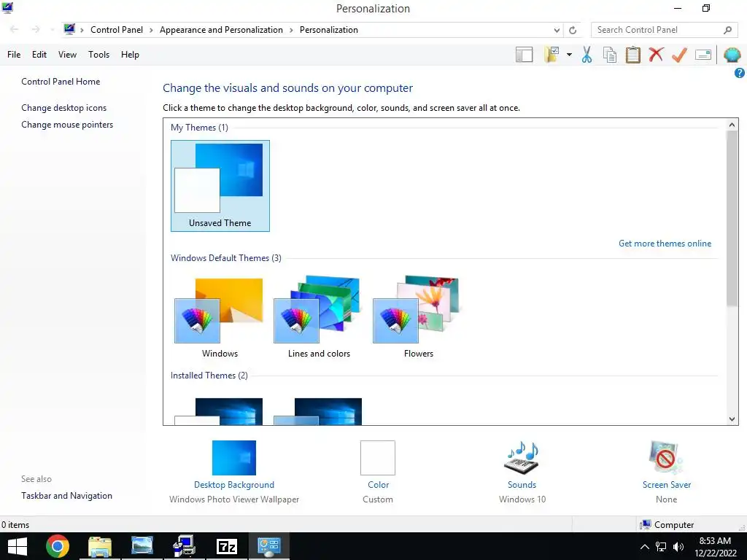Click the Copy toolbar icon
The height and width of the screenshot is (560, 747).
[610, 55]
